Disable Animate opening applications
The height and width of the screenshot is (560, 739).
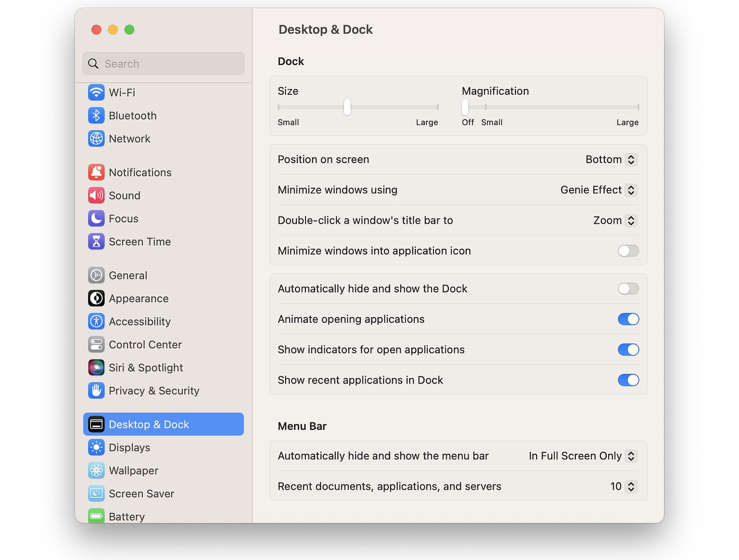point(628,319)
